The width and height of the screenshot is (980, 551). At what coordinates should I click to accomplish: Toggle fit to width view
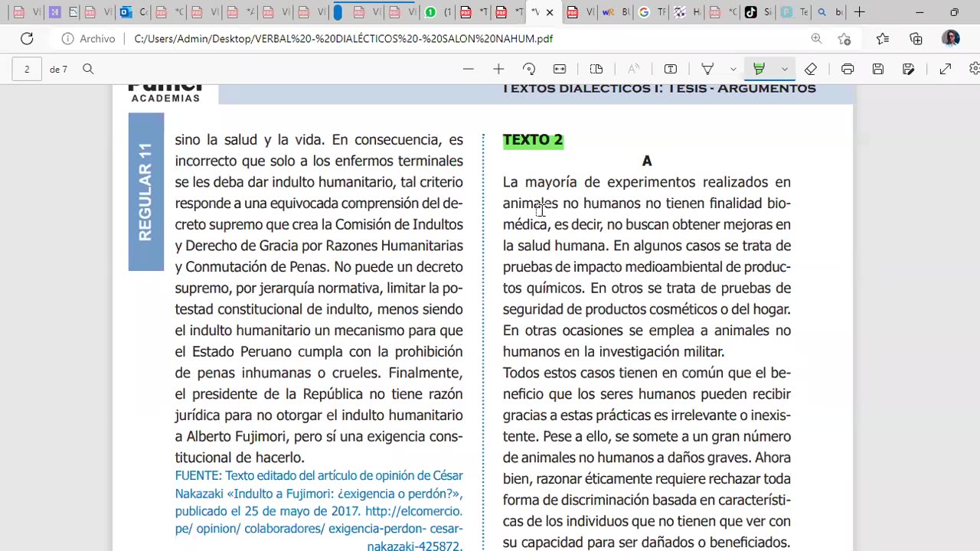560,69
